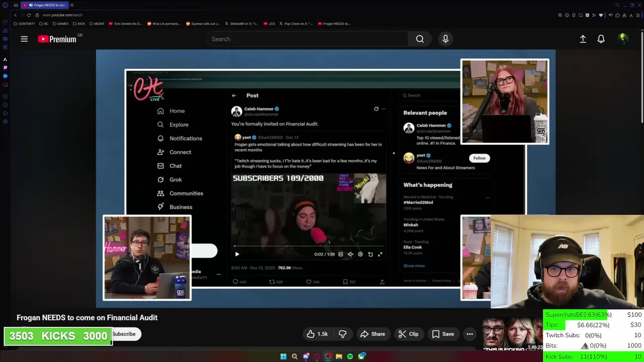This screenshot has width=644, height=362.
Task: Reload the YouTube page
Action: [x=29, y=15]
